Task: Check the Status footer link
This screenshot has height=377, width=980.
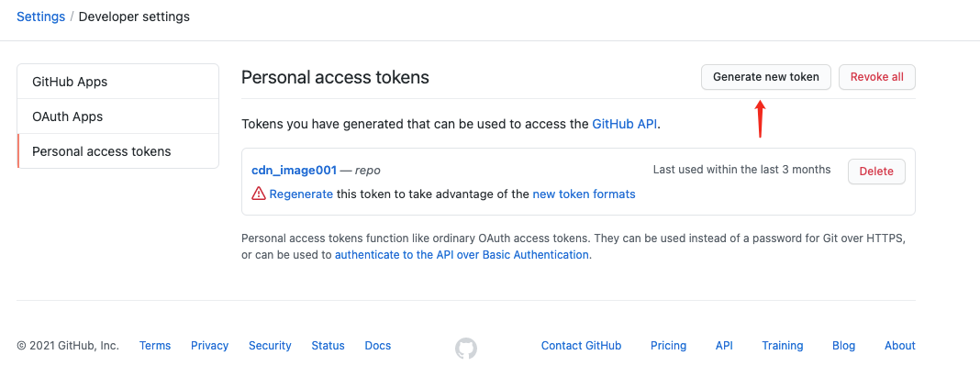Action: click(329, 346)
